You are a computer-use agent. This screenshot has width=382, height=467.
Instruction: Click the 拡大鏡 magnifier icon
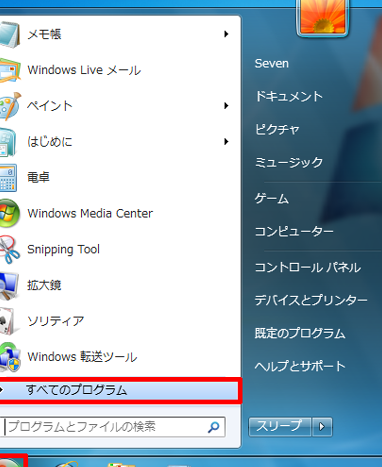tap(9, 285)
